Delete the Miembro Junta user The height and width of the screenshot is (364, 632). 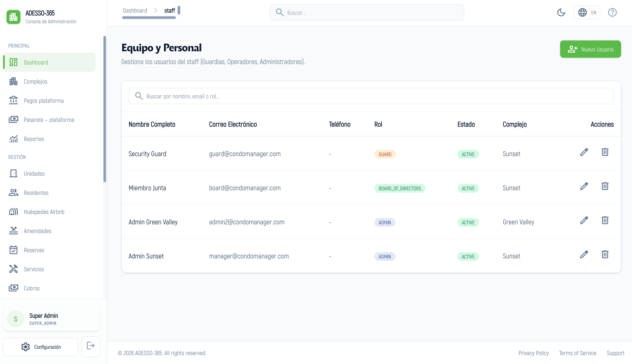click(605, 186)
